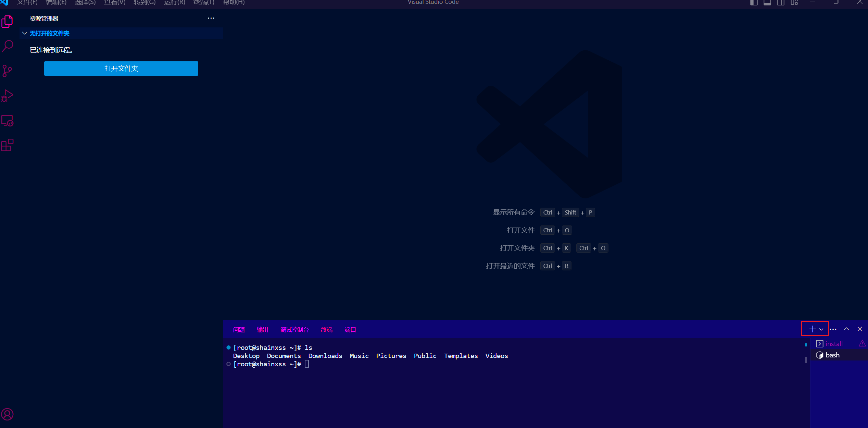868x428 pixels.
Task: Click Videos in terminal output
Action: [x=496, y=356]
